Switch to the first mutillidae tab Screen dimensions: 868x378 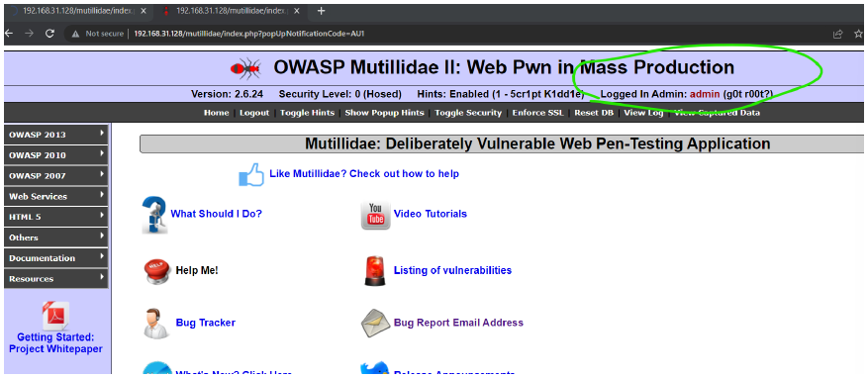tap(77, 11)
